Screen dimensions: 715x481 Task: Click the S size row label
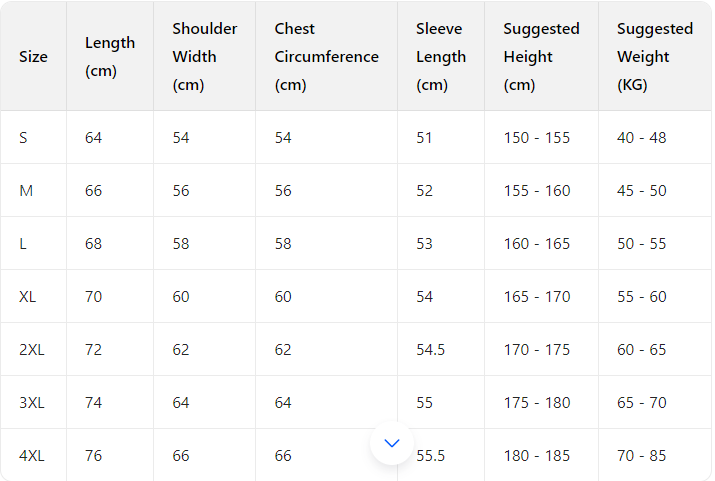coord(24,137)
